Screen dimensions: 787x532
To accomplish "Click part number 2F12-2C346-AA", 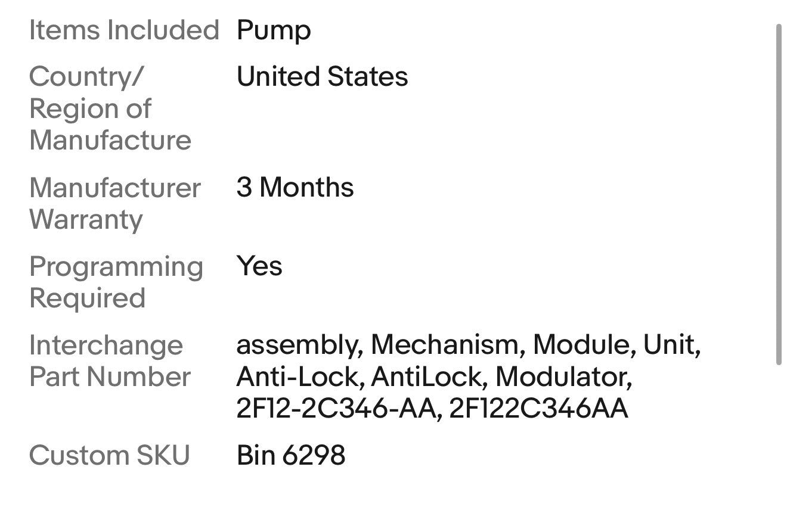I will [x=335, y=409].
